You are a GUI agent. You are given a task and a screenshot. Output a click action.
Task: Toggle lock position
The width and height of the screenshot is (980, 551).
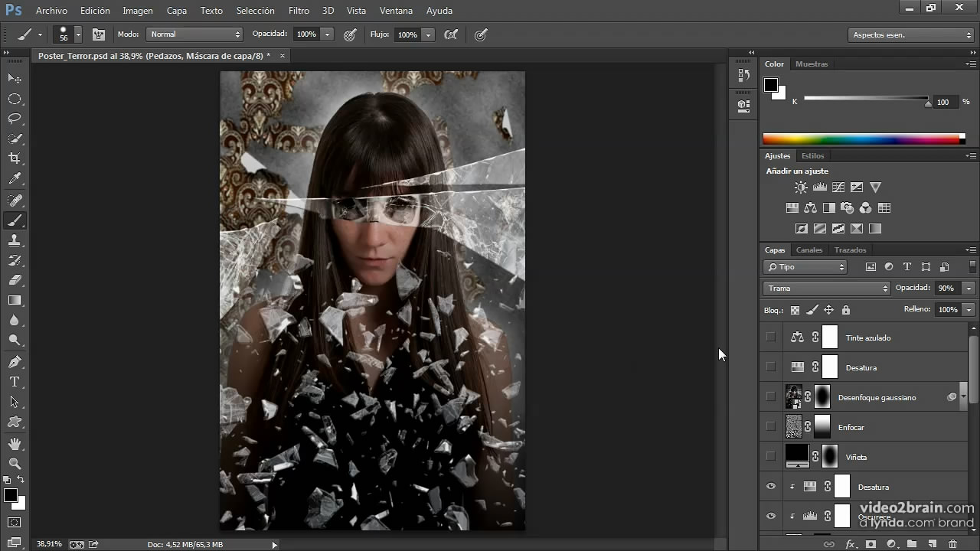pos(828,310)
